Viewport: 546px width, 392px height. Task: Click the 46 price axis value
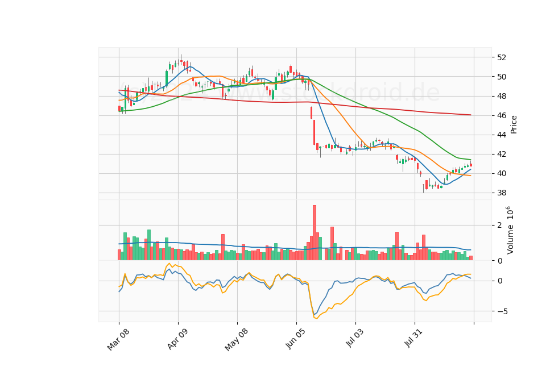[x=502, y=115]
